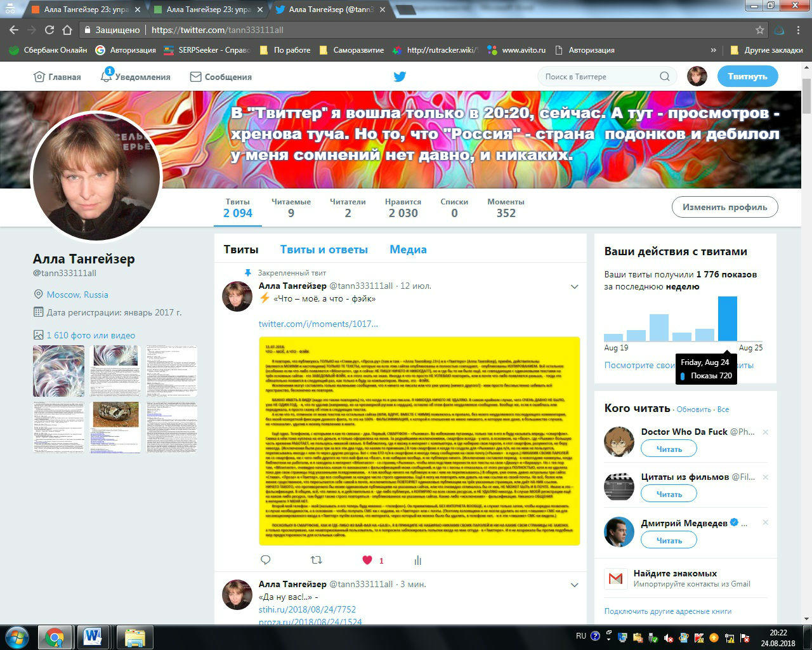This screenshot has width=812, height=650.
Task: Bookmark this page with the star icon
Action: 760,30
